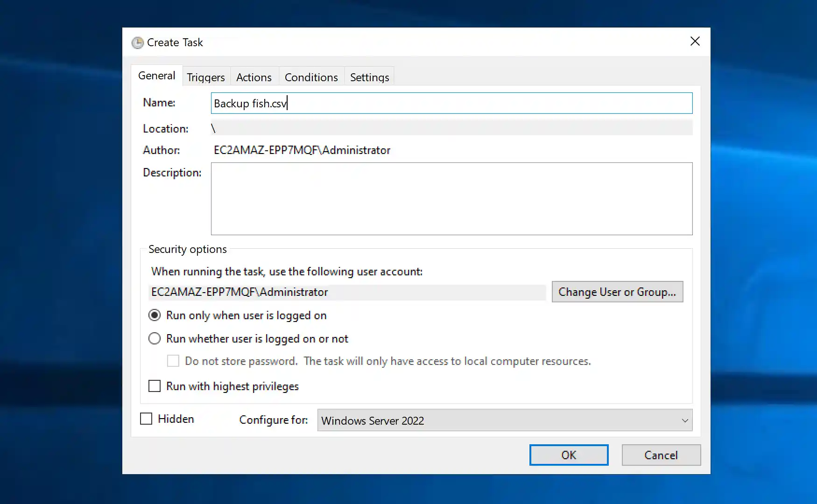The image size is (817, 504).
Task: Edit the task name Backup fish.csv
Action: pos(451,103)
